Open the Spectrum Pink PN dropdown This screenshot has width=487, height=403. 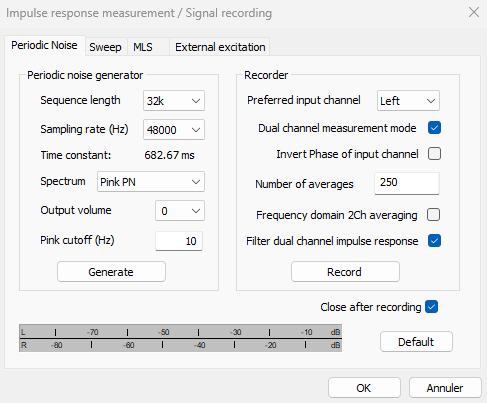point(151,182)
